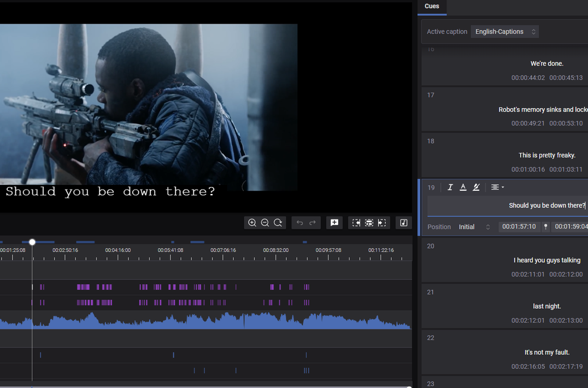Click the on-screen caption 'Should you be down there?'
Image resolution: width=588 pixels, height=388 pixels.
(x=110, y=192)
